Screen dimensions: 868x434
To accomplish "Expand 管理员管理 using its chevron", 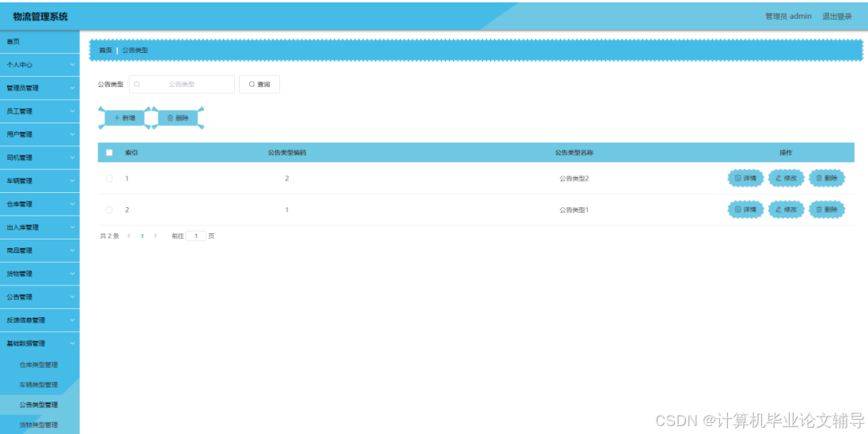I will pyautogui.click(x=73, y=88).
